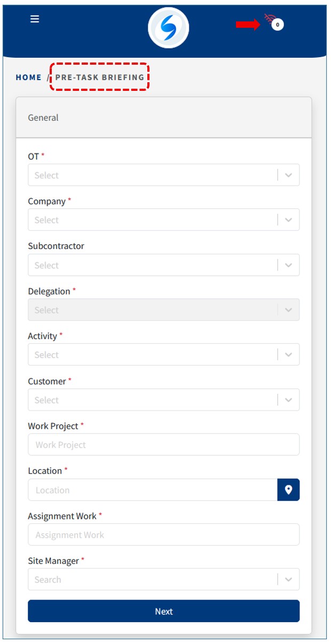Image resolution: width=331 pixels, height=644 pixels.
Task: Click the PRE-TASK BRIEFING breadcrumb
Action: pos(100,77)
